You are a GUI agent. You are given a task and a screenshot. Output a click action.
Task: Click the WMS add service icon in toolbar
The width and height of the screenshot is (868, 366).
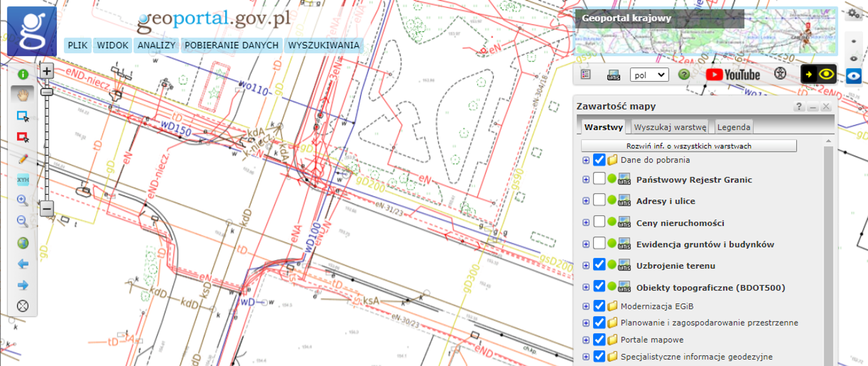pyautogui.click(x=613, y=75)
